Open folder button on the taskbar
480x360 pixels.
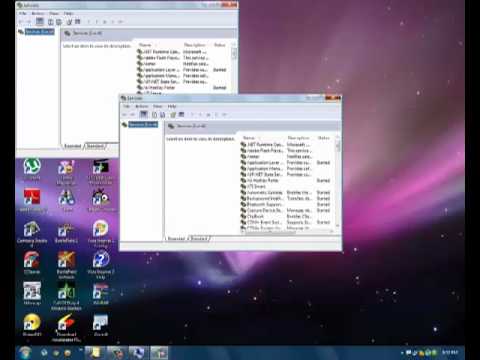94,353
